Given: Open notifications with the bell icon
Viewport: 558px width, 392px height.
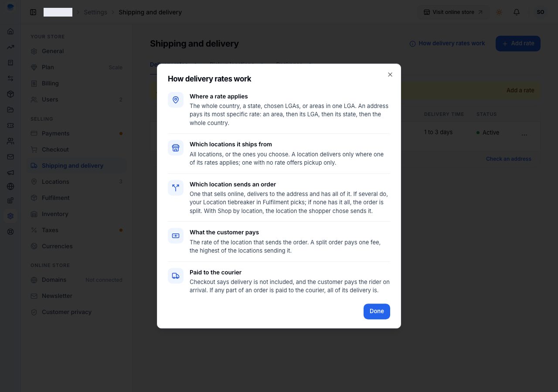Looking at the screenshot, I should coord(517,12).
